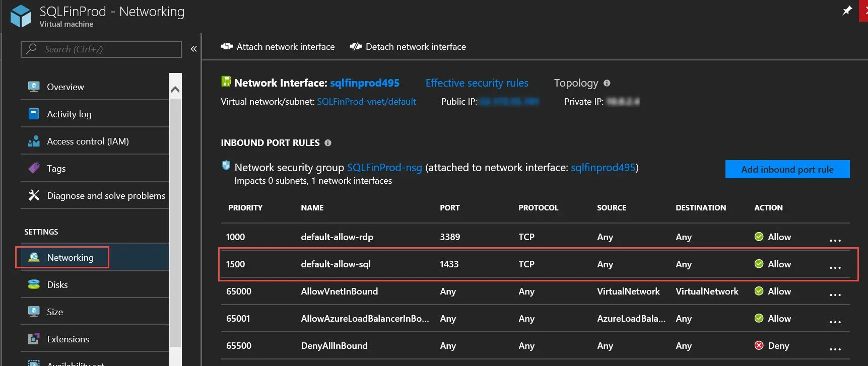This screenshot has width=868, height=366.
Task: Select the DenyAllInBound rule
Action: point(535,345)
